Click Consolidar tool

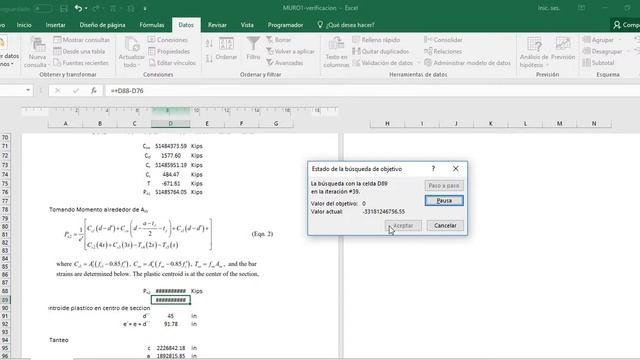443,40
